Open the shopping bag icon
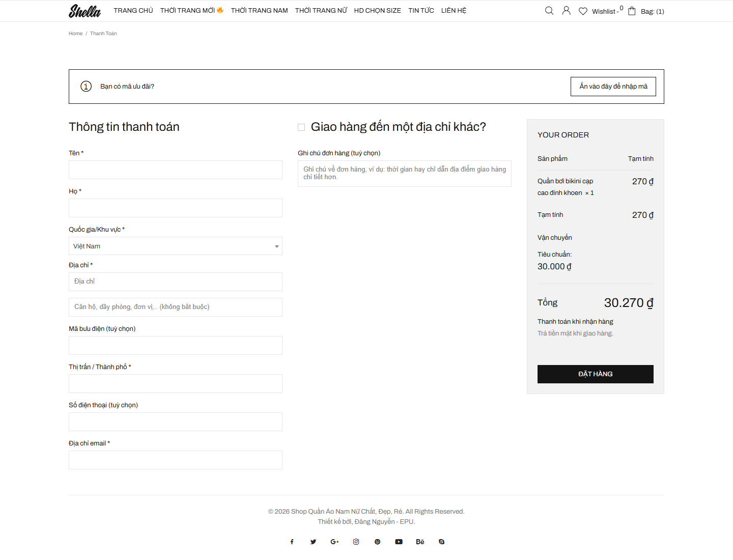 point(632,11)
